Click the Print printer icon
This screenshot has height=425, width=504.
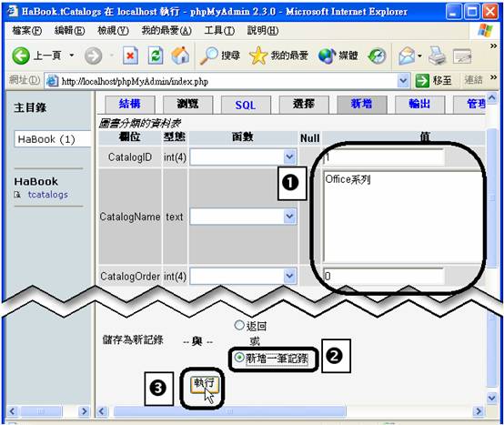point(438,56)
